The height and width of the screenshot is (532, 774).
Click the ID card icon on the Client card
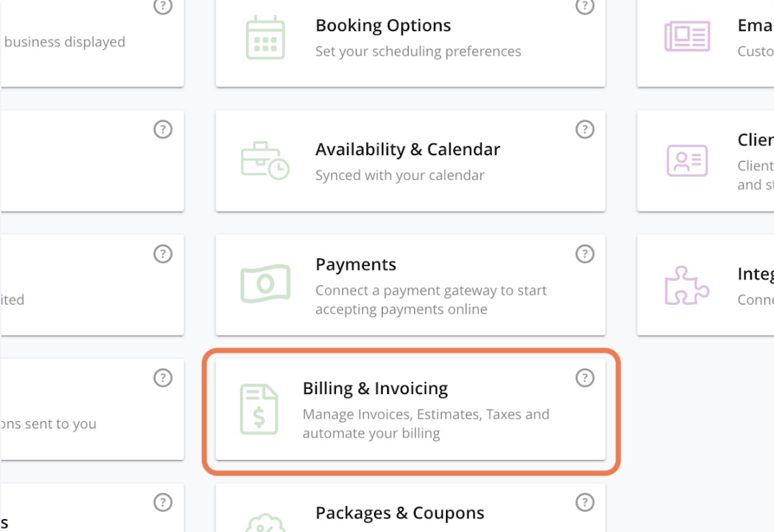coord(686,160)
